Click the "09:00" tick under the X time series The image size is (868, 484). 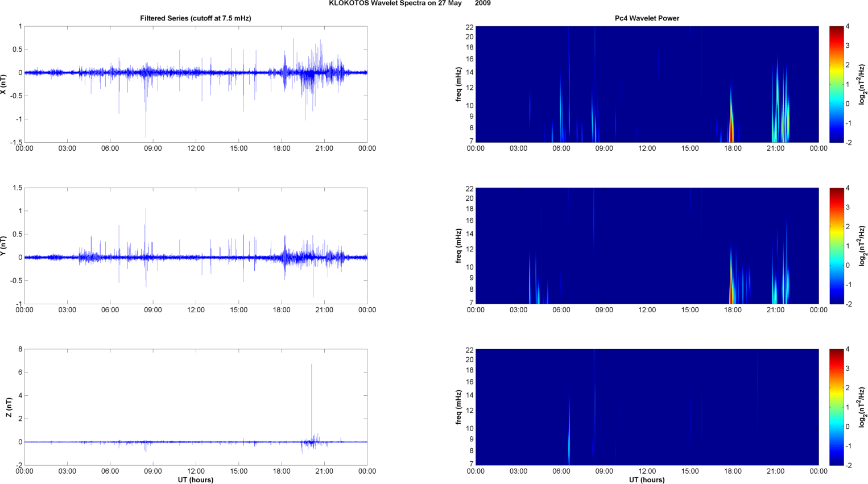(153, 148)
